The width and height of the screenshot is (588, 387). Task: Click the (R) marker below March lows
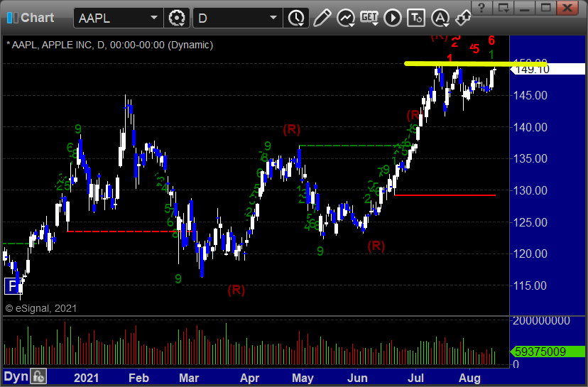[x=236, y=290]
